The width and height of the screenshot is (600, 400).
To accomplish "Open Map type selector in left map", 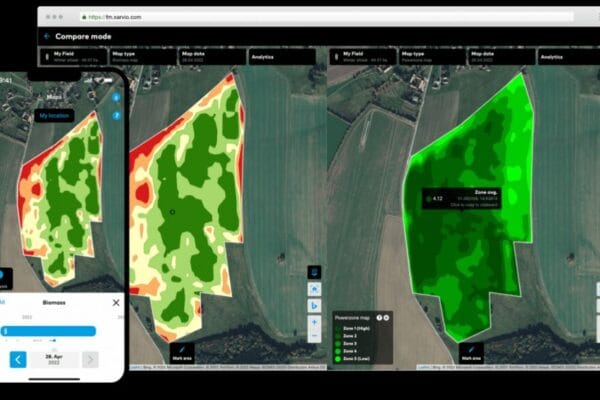I will coord(142,57).
